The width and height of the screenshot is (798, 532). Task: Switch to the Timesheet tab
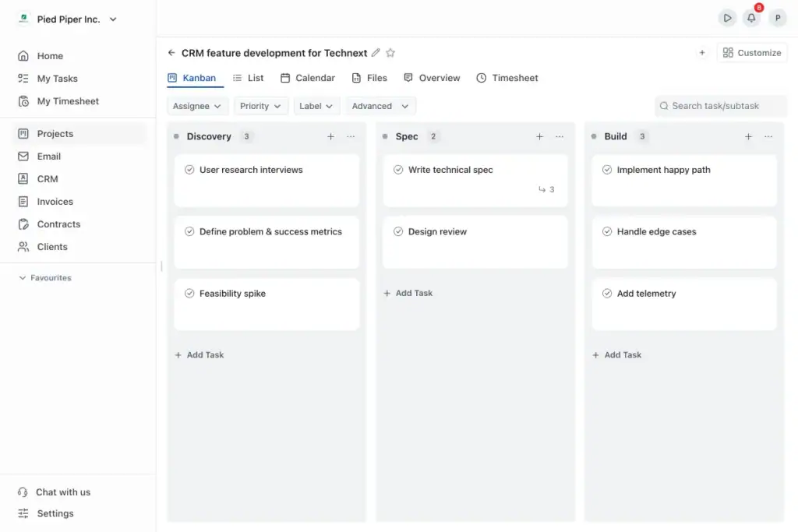tap(507, 78)
